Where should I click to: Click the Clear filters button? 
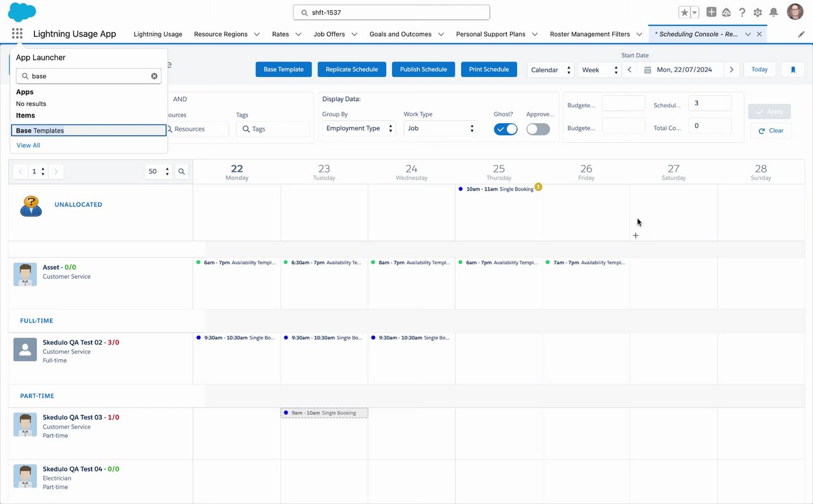click(x=770, y=131)
